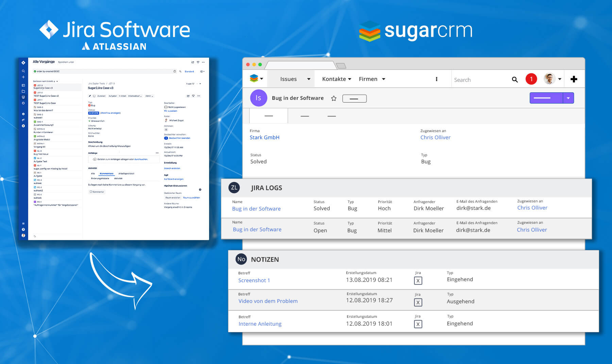Toggle Jira checkbox for Interne Anleitung
The height and width of the screenshot is (364, 612).
click(418, 324)
